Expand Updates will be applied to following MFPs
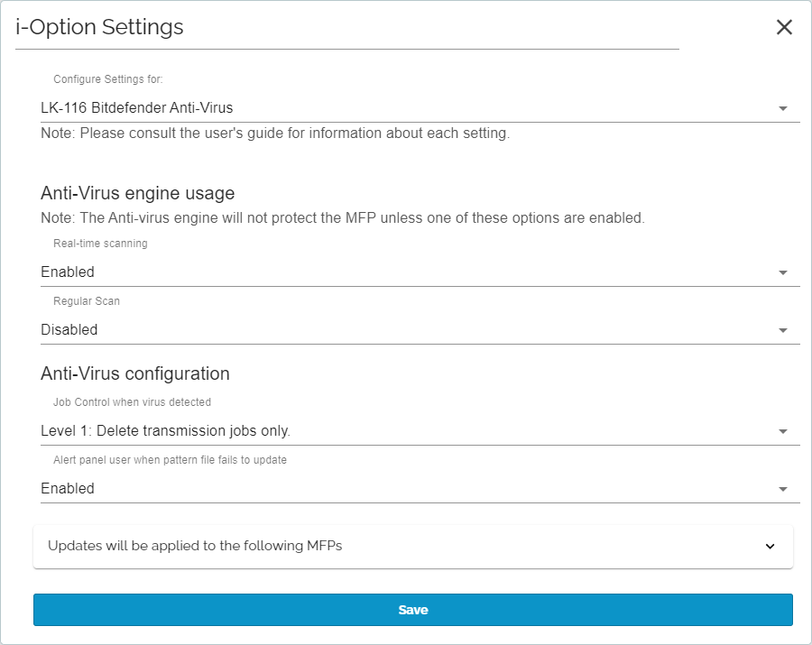This screenshot has width=812, height=645. point(412,546)
